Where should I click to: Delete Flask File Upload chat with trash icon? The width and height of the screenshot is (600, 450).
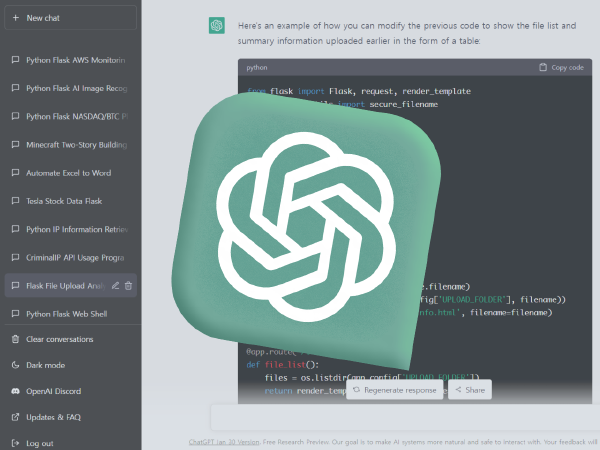pos(129,285)
